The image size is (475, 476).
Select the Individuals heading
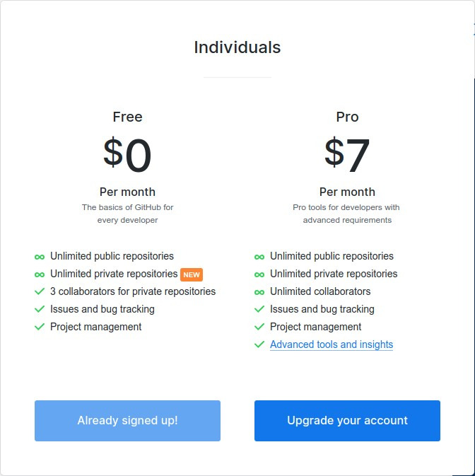pyautogui.click(x=237, y=47)
